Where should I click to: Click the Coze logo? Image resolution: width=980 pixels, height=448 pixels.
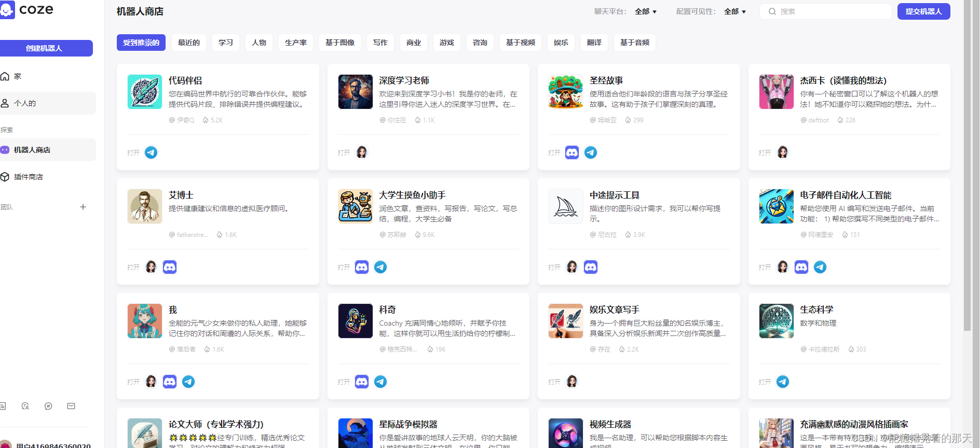pyautogui.click(x=27, y=9)
